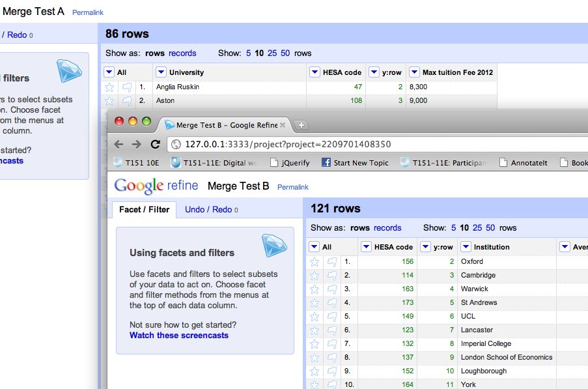Flag the Cambridge row
The width and height of the screenshot is (588, 389).
(332, 276)
